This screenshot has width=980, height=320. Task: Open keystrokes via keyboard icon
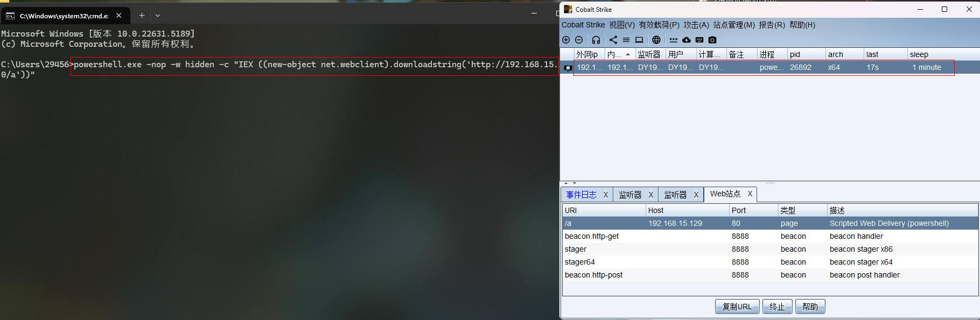tap(699, 40)
